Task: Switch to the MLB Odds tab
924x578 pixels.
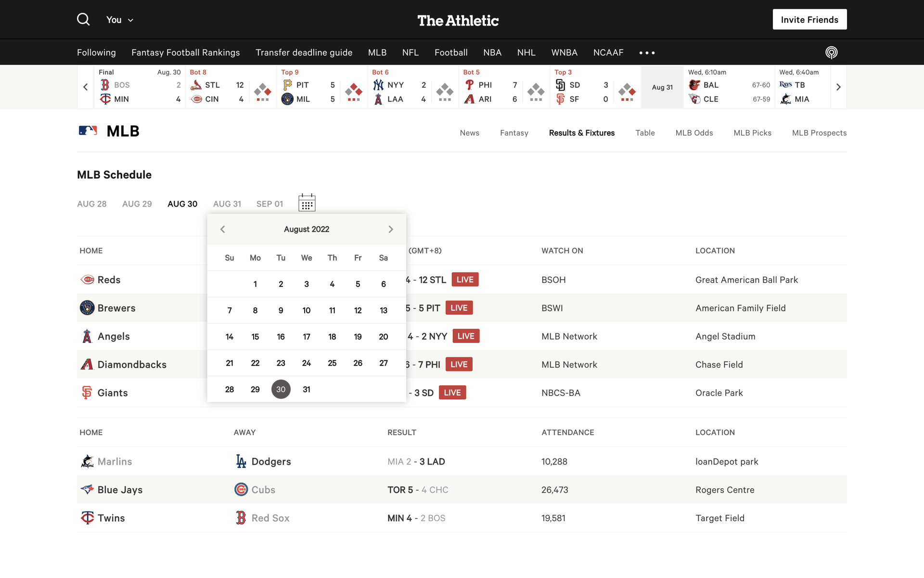Action: 694,133
